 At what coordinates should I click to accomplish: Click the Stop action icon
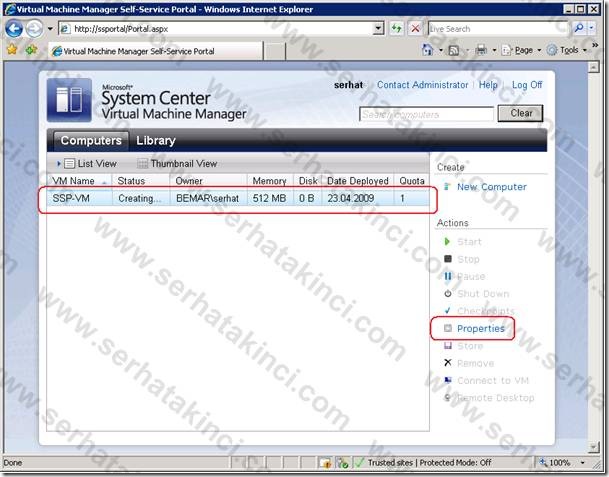[448, 259]
